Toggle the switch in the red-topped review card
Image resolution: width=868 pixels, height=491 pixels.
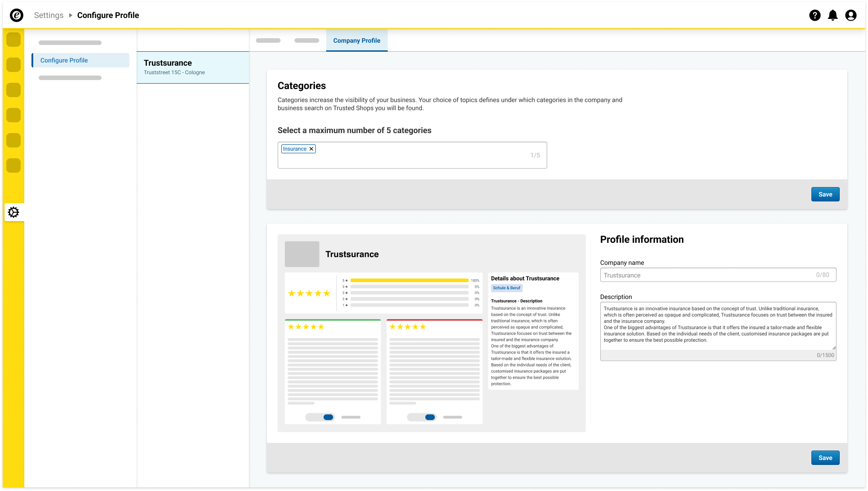click(422, 417)
